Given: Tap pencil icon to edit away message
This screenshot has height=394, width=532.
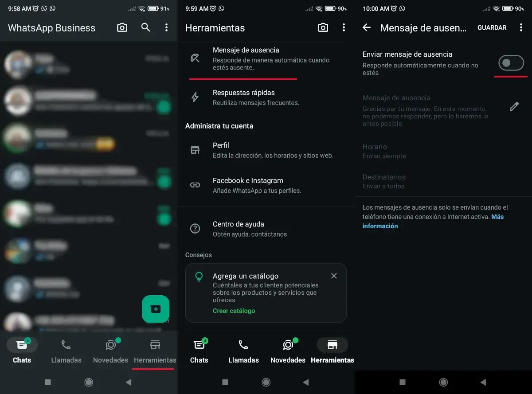Looking at the screenshot, I should click(x=514, y=106).
